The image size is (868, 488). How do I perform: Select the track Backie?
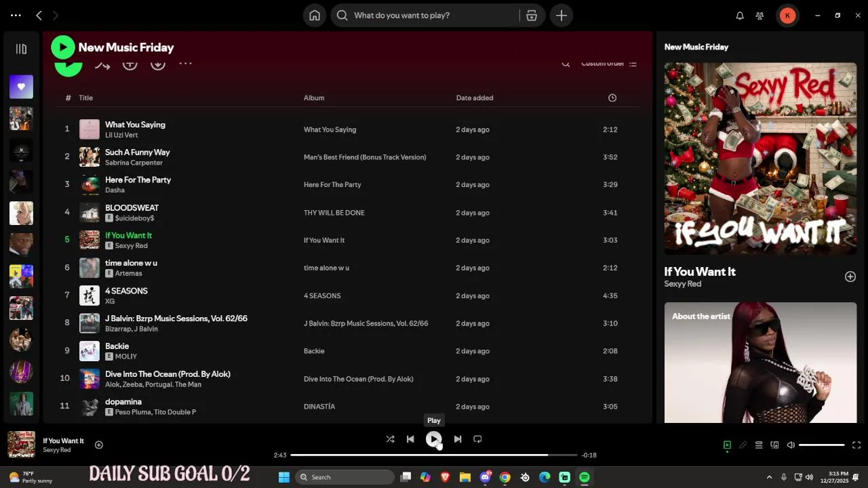click(117, 346)
